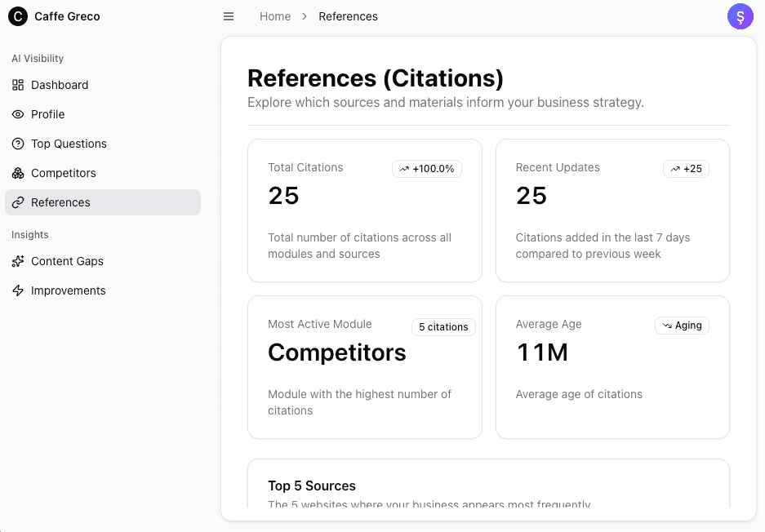Click the +25 Recent Updates badge

click(x=686, y=169)
